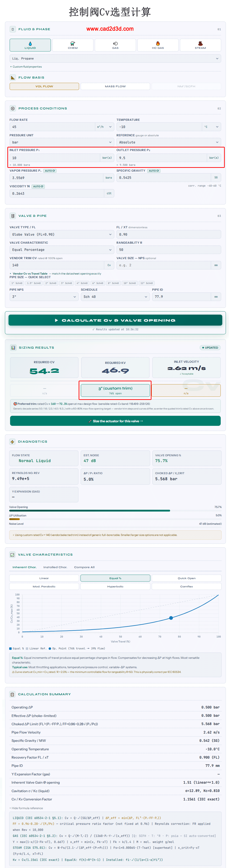Image resolution: width=229 pixels, height=868 pixels.
Task: Click the Valve & Pipe section icon
Action: pyautogui.click(x=13, y=216)
